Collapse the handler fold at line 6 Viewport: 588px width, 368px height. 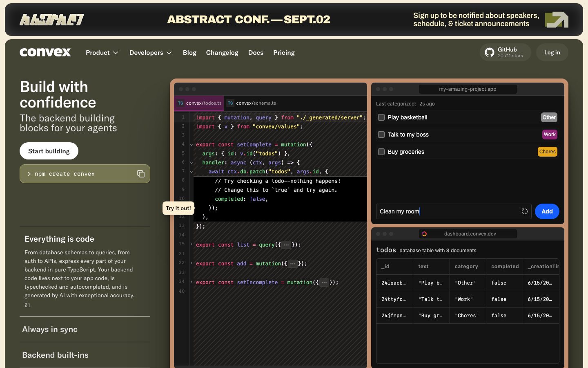pyautogui.click(x=191, y=163)
